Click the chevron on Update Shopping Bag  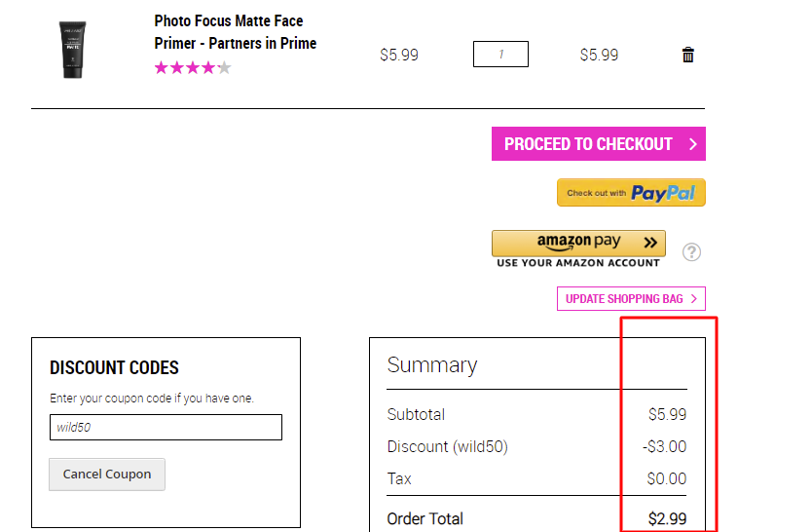tap(694, 299)
